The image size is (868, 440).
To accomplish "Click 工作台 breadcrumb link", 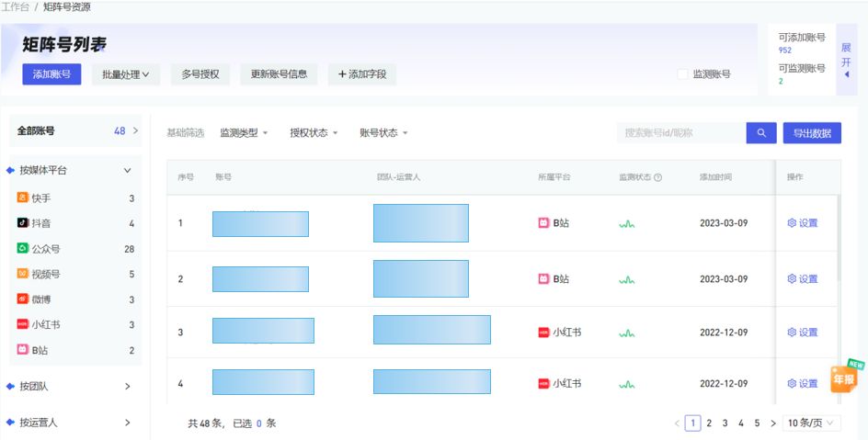I will coord(14,7).
